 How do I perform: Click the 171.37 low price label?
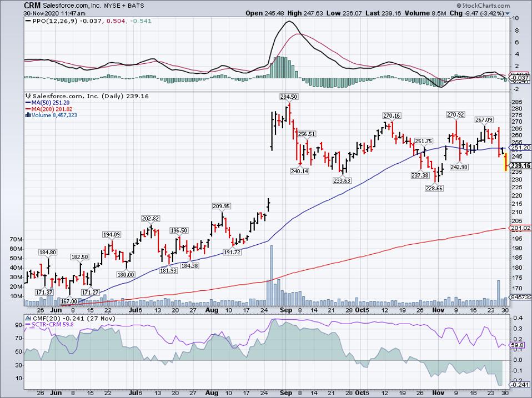tap(44, 292)
